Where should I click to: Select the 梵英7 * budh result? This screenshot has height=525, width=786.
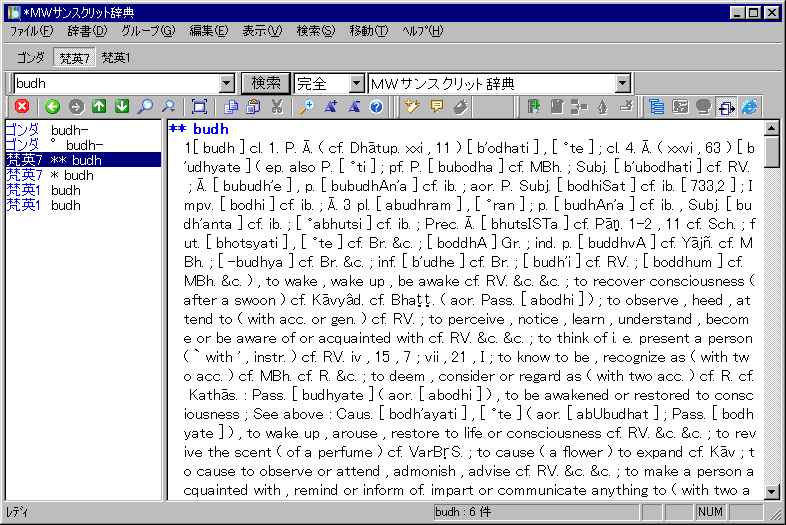83,175
